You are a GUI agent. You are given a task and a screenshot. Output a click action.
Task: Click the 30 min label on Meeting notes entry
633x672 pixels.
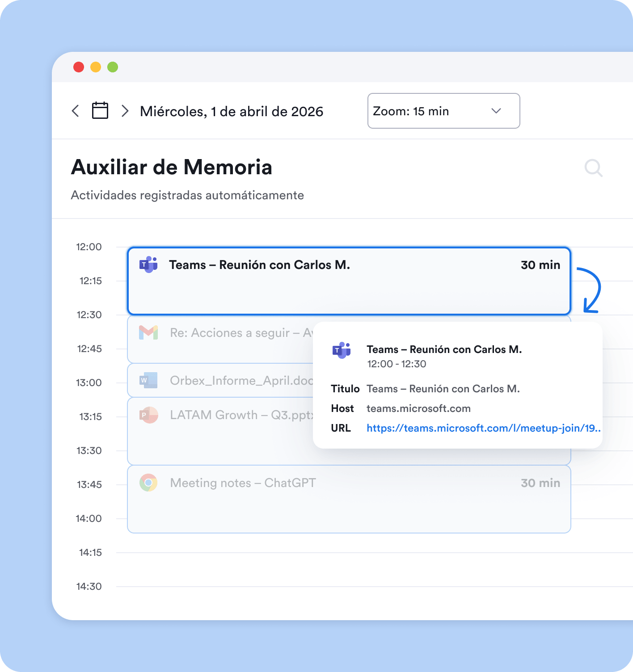tap(540, 483)
